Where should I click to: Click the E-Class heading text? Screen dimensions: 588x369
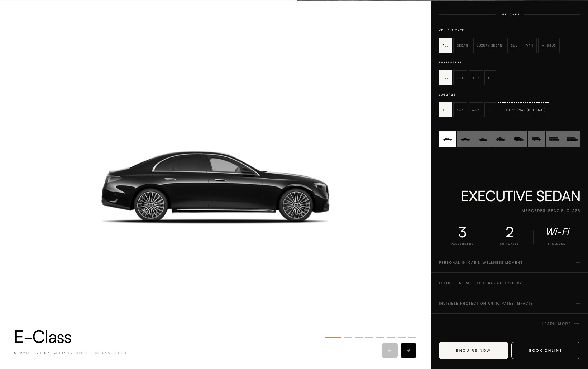pos(43,337)
